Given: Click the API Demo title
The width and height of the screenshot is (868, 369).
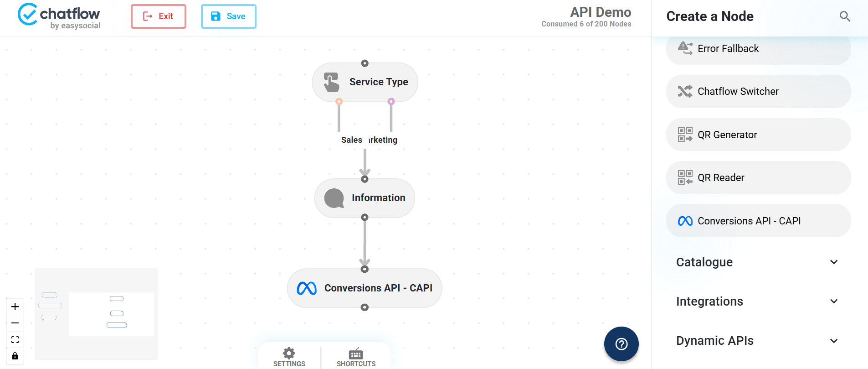Looking at the screenshot, I should coord(601,12).
